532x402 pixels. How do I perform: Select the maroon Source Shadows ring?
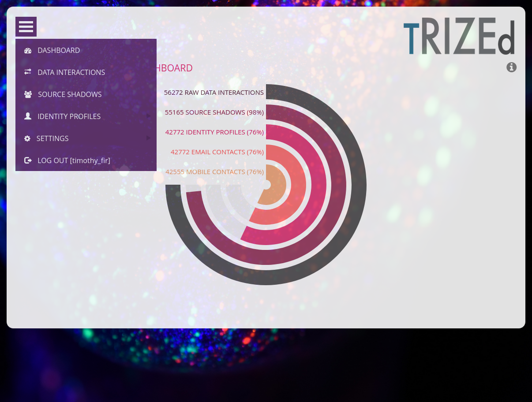pyautogui.click(x=338, y=185)
